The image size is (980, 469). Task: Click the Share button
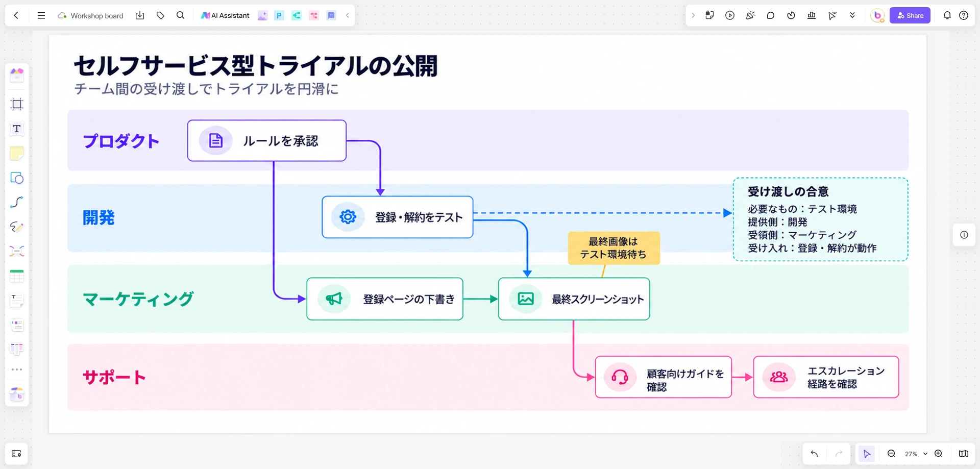910,15
